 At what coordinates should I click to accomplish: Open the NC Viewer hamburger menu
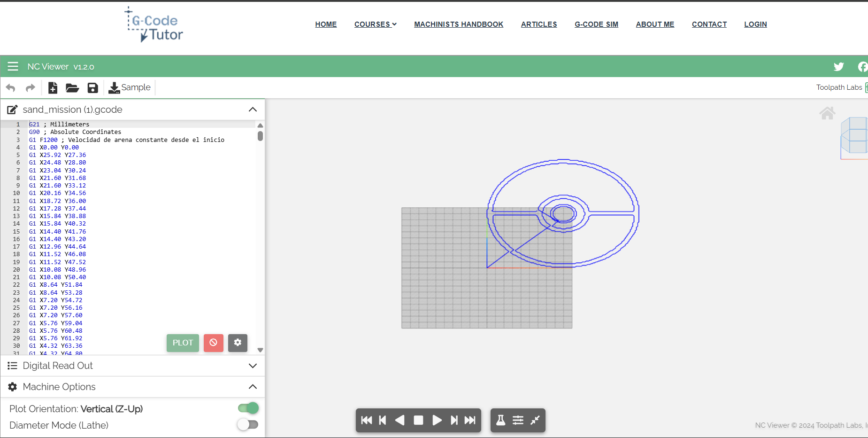(x=13, y=67)
